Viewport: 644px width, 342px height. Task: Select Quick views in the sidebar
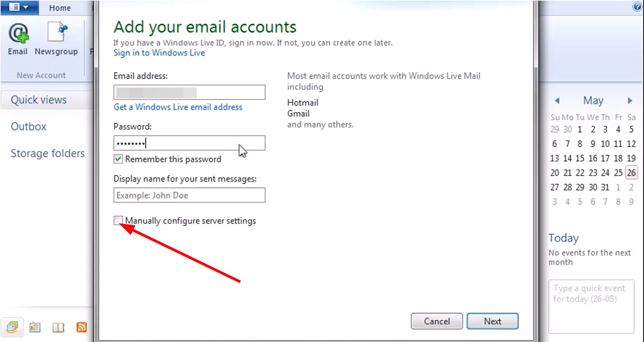pos(38,100)
